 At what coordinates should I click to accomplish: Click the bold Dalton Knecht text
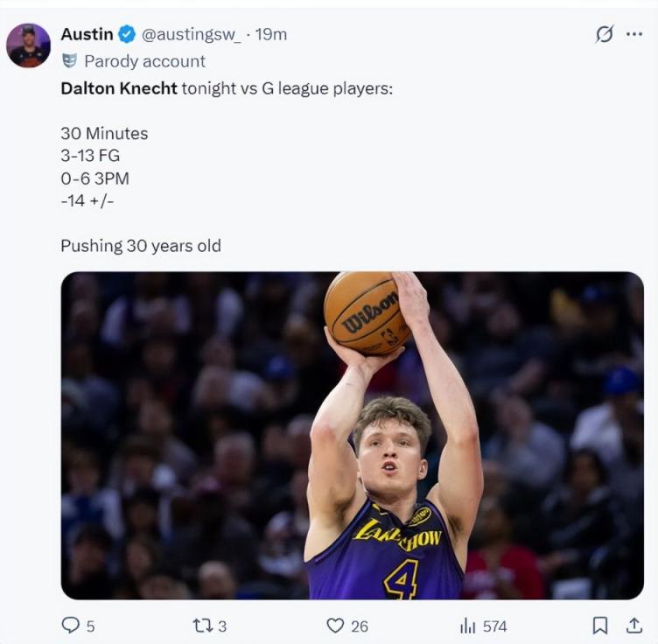[118, 88]
